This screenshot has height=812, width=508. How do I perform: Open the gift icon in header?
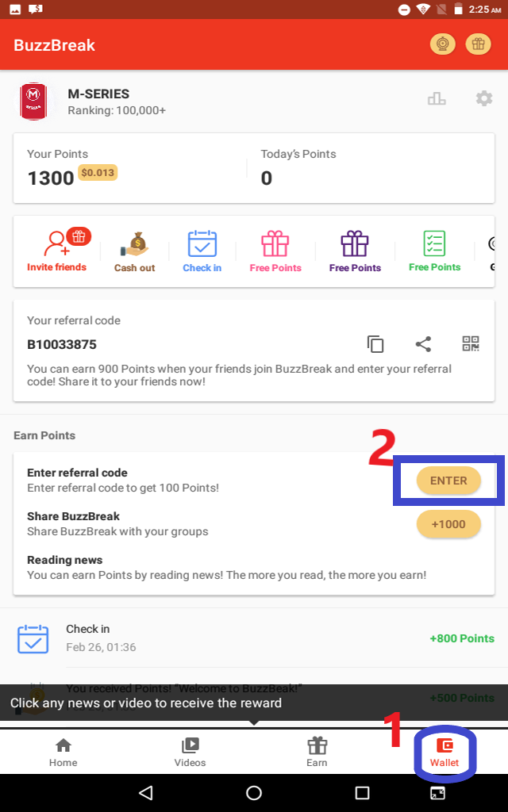[x=478, y=44]
